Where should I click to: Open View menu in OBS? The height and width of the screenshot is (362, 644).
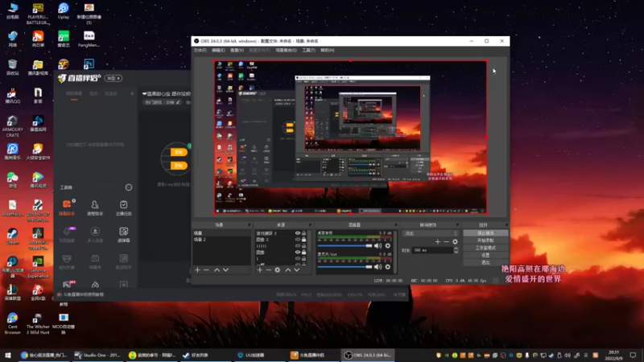(237, 50)
